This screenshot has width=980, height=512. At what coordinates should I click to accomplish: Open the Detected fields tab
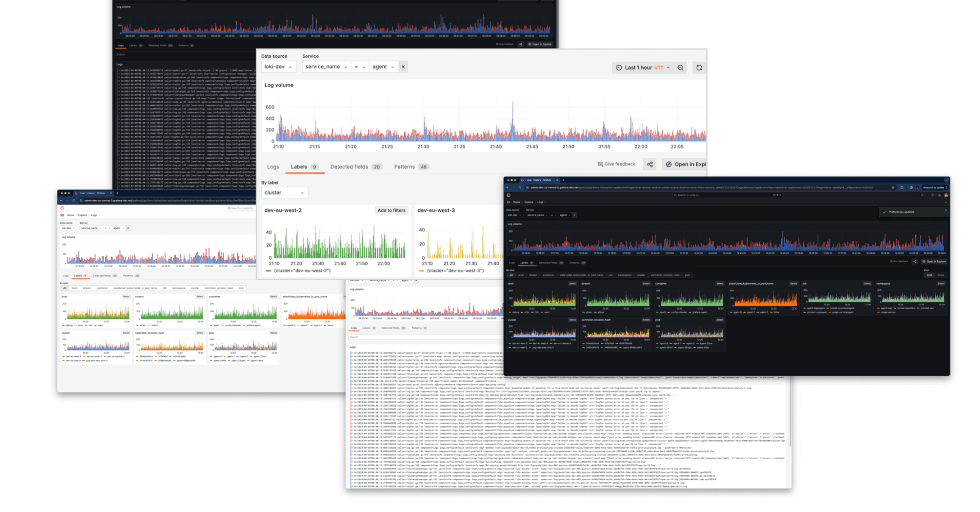(x=350, y=167)
